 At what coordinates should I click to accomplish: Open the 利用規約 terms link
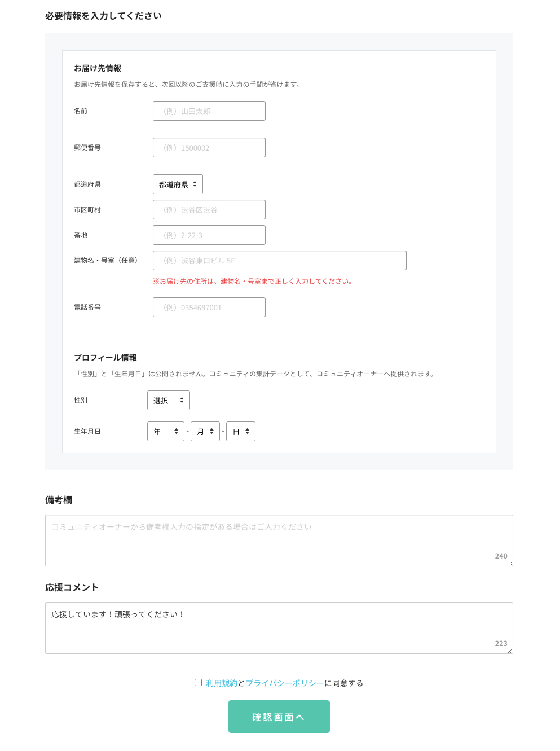[222, 683]
